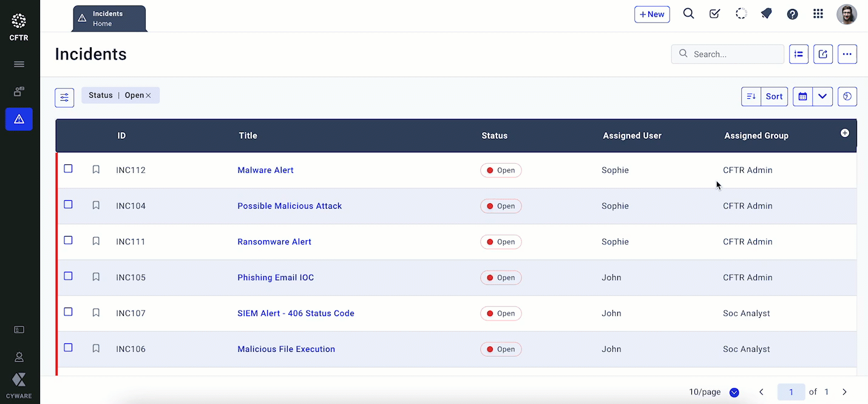This screenshot has height=404, width=868.
Task: Click the help question mark icon
Action: point(792,14)
